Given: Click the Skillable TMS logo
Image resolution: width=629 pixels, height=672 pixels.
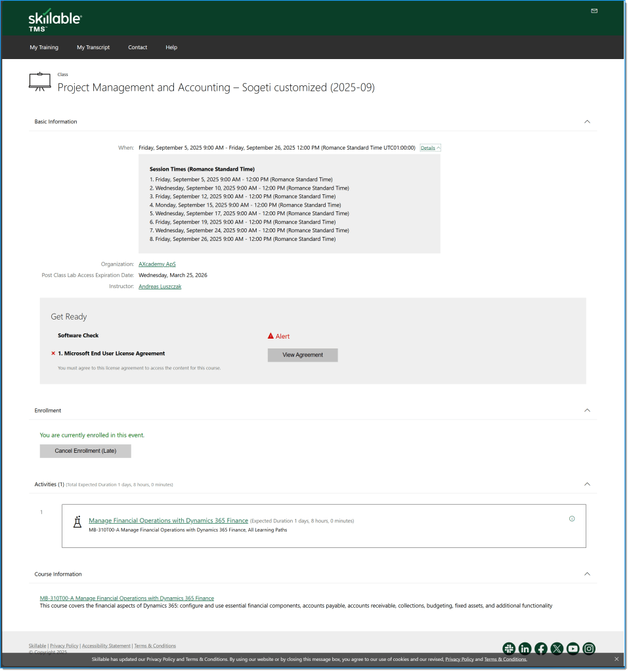Looking at the screenshot, I should (x=55, y=20).
